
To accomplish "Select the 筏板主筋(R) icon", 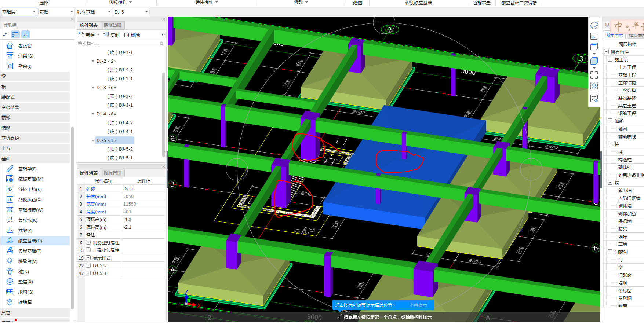I will click(x=10, y=190).
